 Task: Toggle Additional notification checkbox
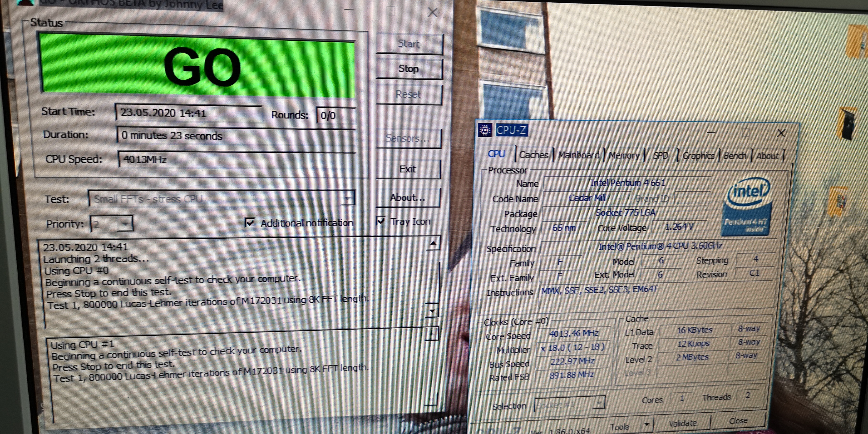point(250,223)
